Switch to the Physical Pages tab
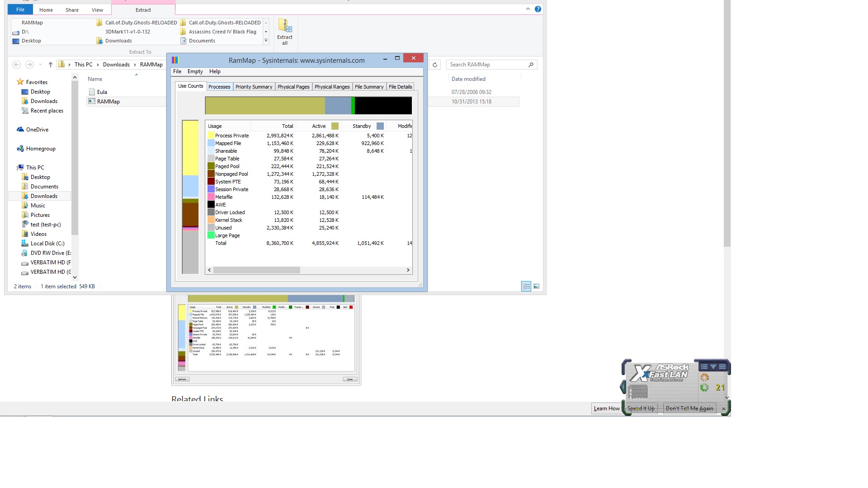The image size is (868, 488). tap(293, 87)
